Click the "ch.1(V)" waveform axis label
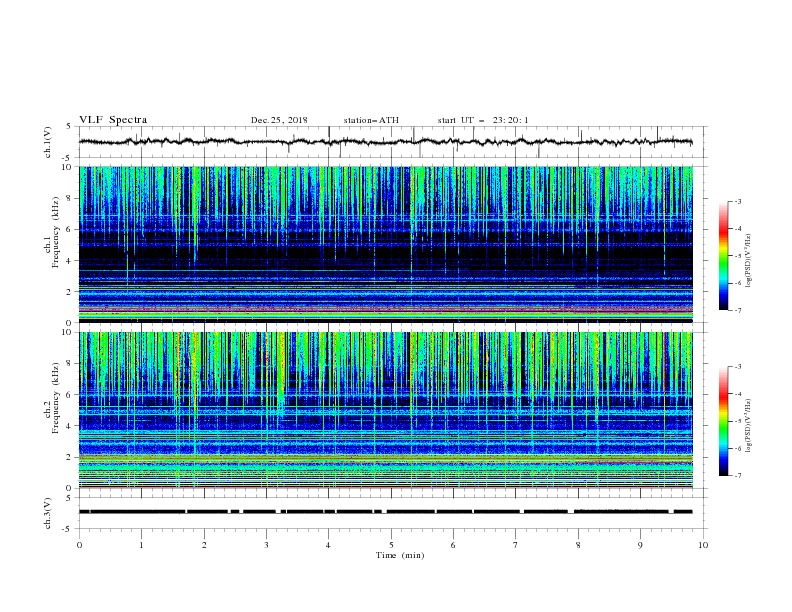792x612 pixels. pos(48,142)
